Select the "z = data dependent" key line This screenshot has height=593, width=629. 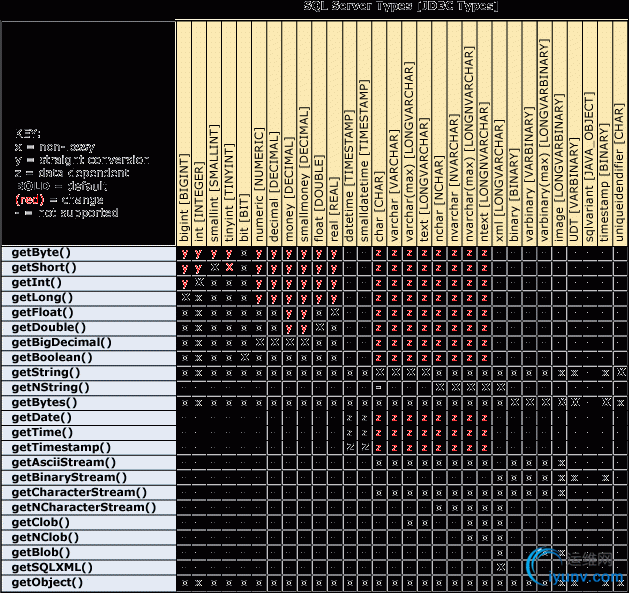(x=72, y=173)
